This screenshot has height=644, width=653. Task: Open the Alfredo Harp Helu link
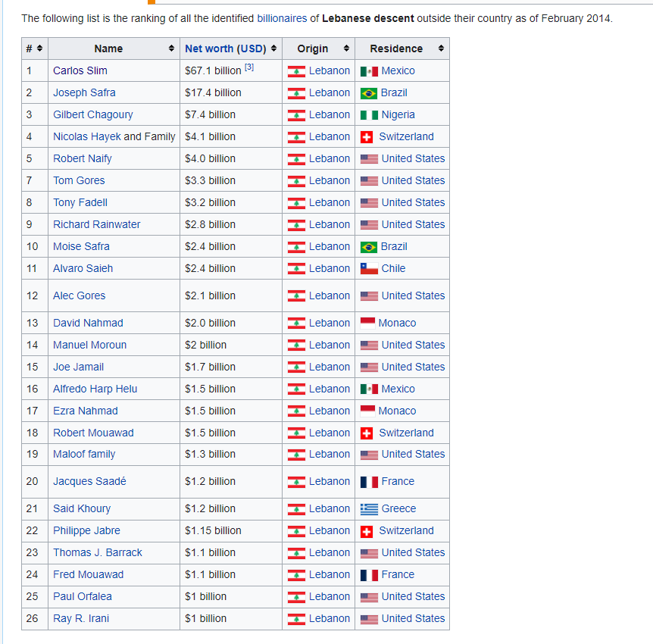click(95, 389)
